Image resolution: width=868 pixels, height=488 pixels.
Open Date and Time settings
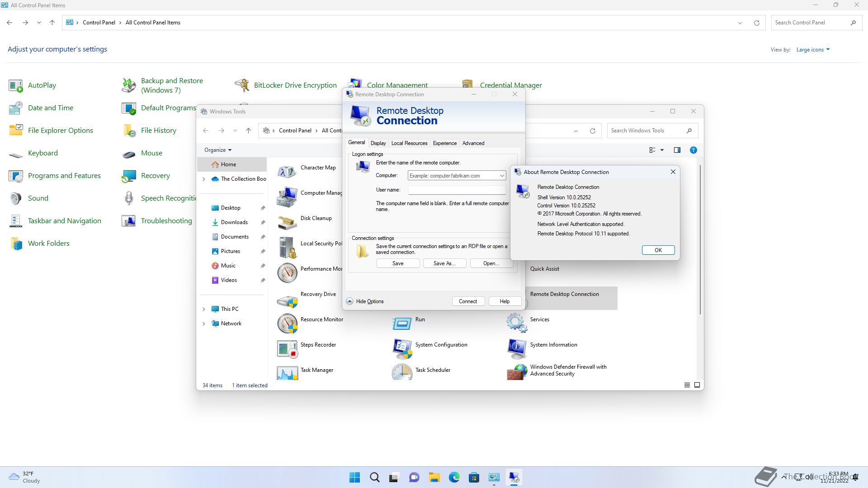point(41,108)
